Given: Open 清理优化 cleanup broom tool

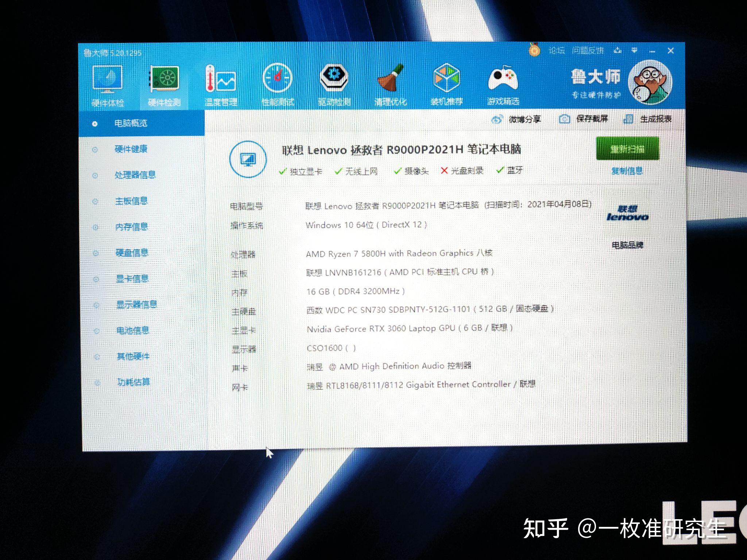Looking at the screenshot, I should 390,85.
